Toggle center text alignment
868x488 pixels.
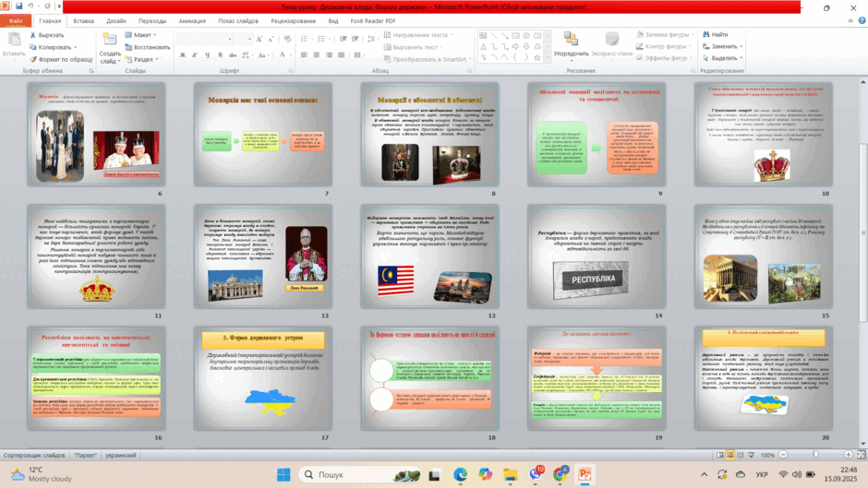pyautogui.click(x=316, y=54)
